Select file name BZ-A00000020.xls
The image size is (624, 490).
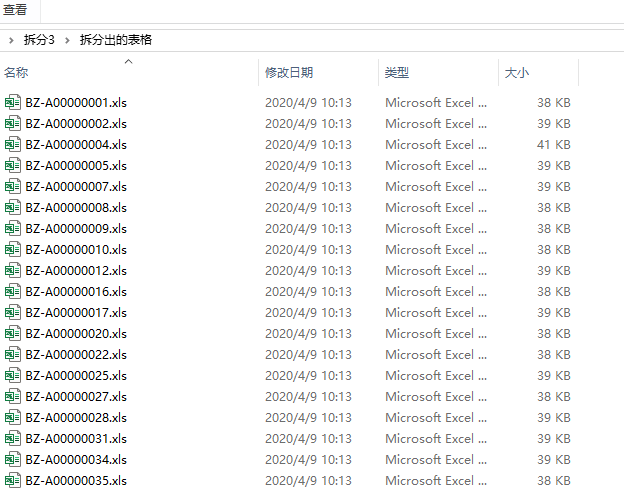click(x=76, y=333)
